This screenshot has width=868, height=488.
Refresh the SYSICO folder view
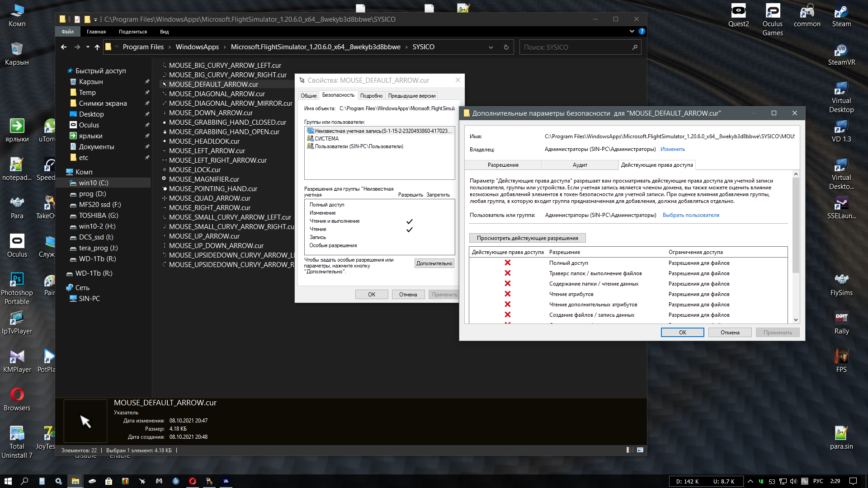pyautogui.click(x=506, y=47)
